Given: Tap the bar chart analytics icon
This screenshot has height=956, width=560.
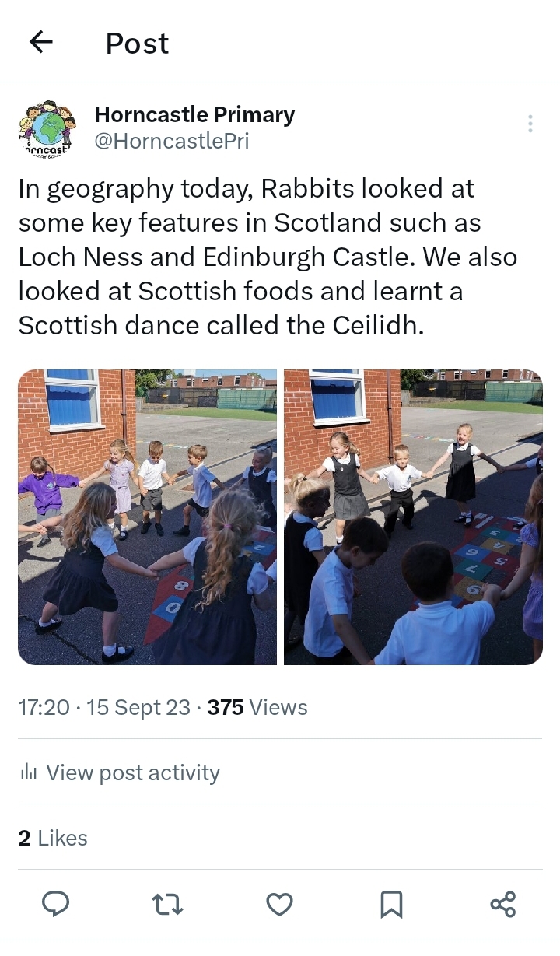Looking at the screenshot, I should [x=29, y=772].
